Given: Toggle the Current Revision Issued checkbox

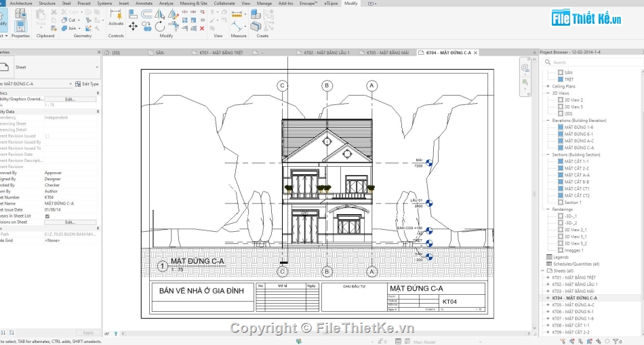Looking at the screenshot, I should [x=47, y=136].
